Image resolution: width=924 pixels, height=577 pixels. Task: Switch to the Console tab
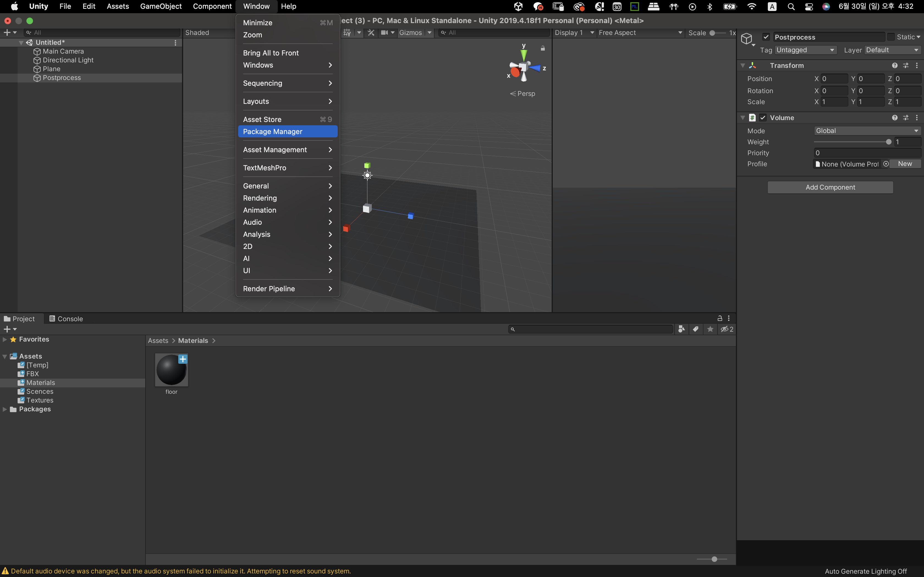click(x=66, y=319)
